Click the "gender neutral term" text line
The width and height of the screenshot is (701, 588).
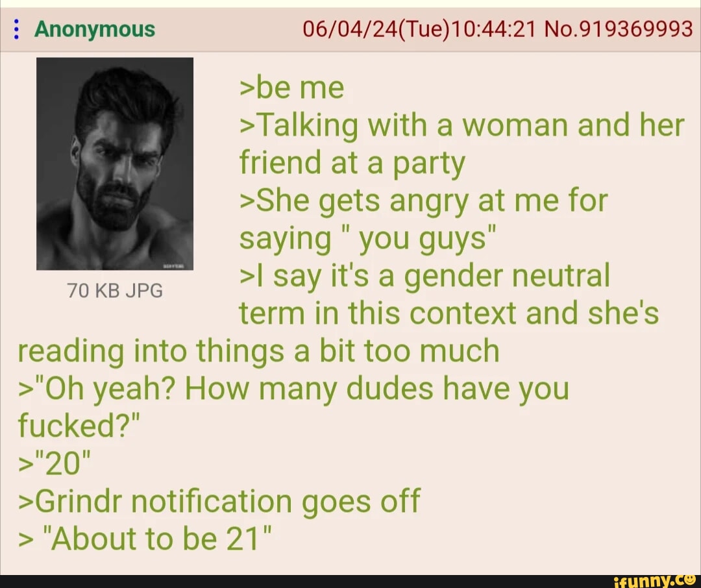[x=425, y=276]
